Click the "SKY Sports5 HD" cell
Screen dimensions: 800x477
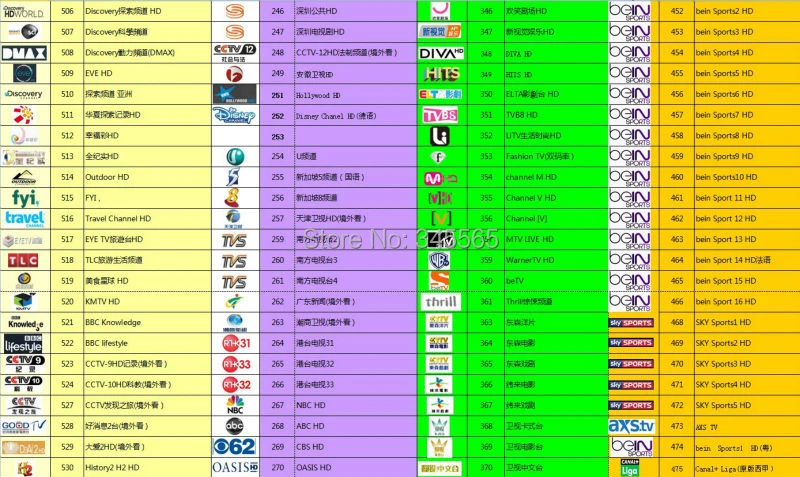[x=747, y=405]
